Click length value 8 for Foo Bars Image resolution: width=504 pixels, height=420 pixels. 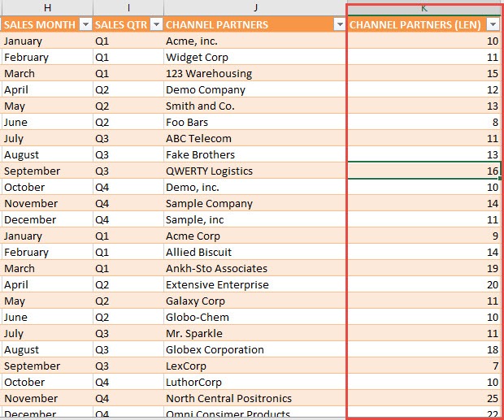[x=424, y=122]
